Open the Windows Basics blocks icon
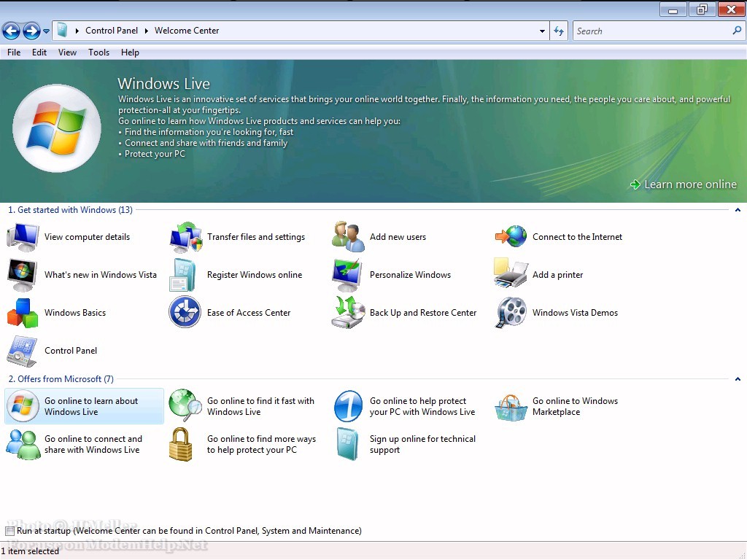747x560 pixels. tap(23, 313)
